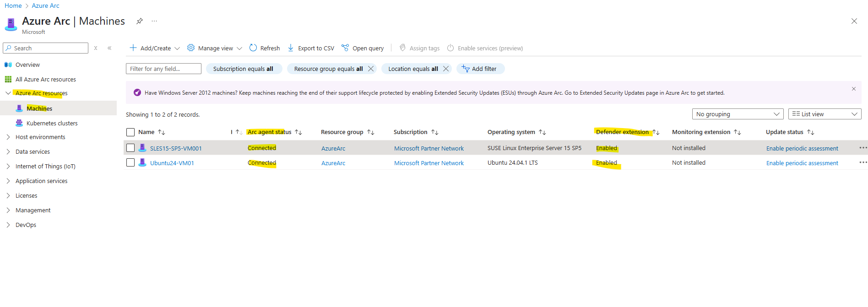Viewport: 868px width, 307px height.
Task: Select all machines checkbox in header
Action: coord(130,132)
